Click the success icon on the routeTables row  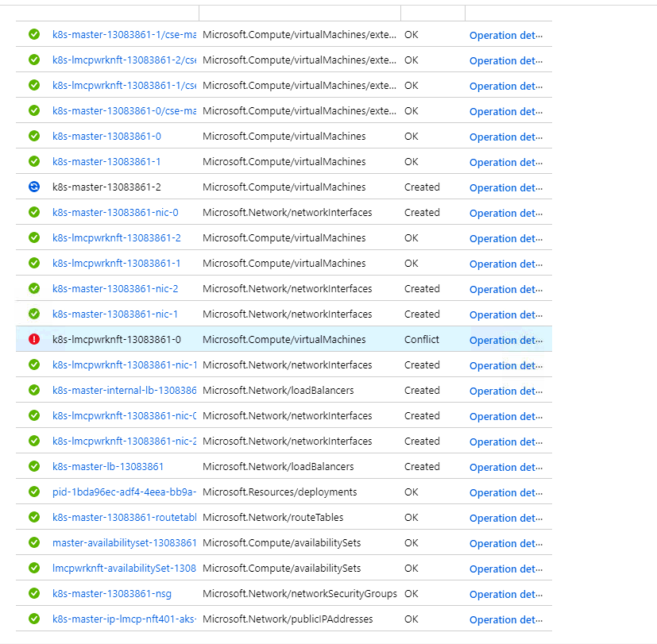(x=33, y=517)
